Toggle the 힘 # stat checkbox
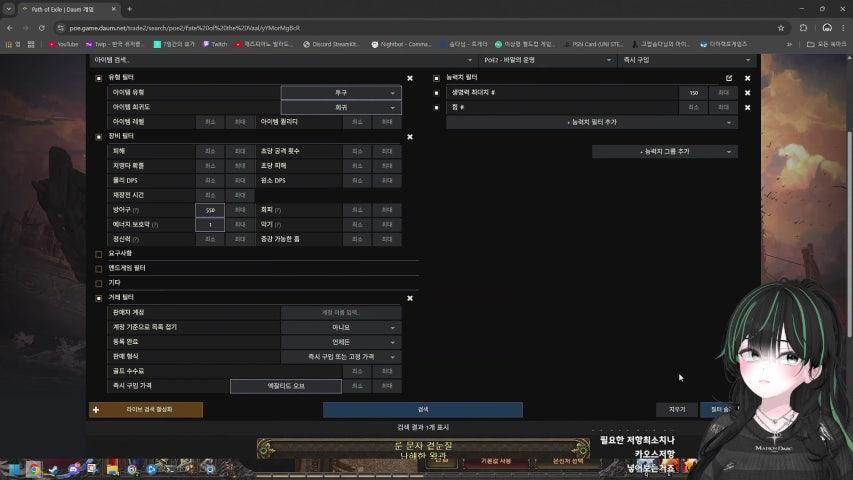 click(x=436, y=108)
